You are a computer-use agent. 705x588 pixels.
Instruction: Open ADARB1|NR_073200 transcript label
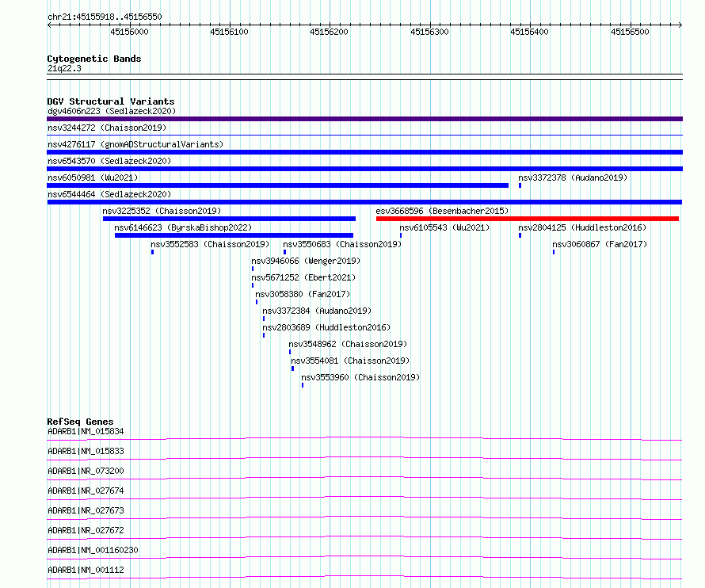pos(86,471)
